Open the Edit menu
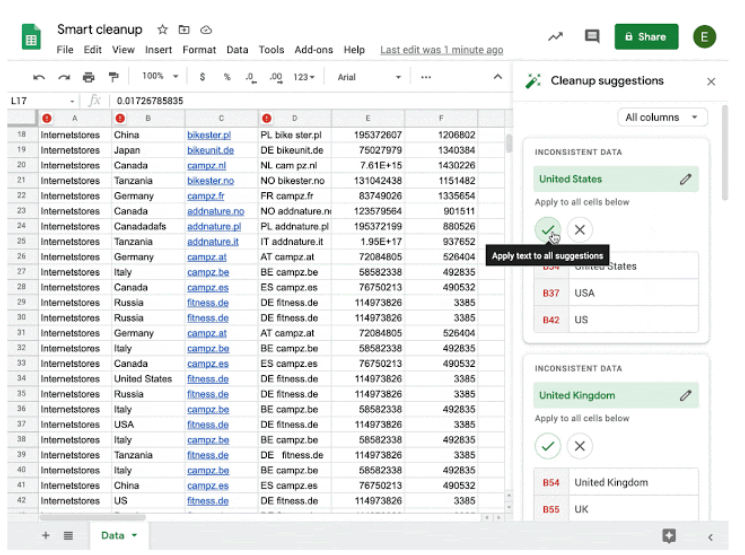Viewport: 745px width, 555px height. (93, 50)
